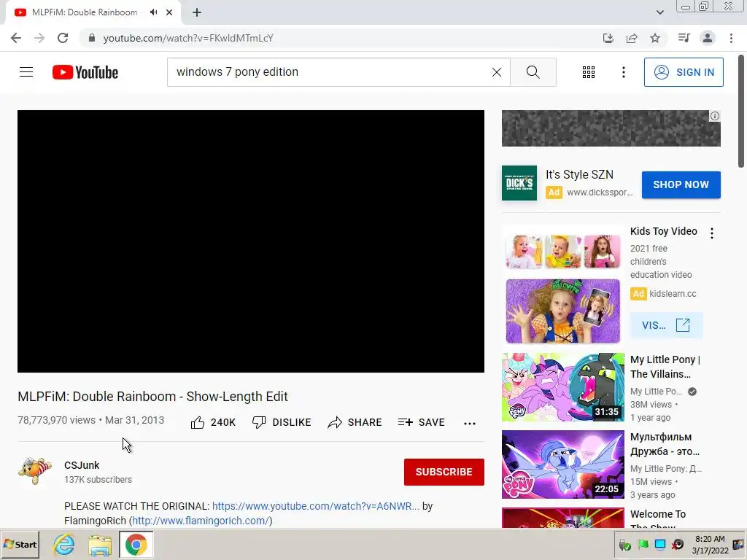Open File Explorer from taskbar
The image size is (747, 560).
99,545
